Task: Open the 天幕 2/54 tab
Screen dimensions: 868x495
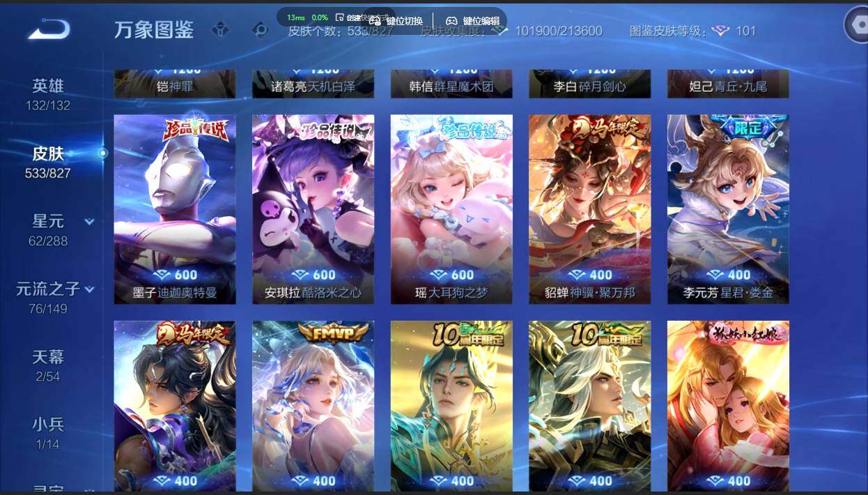Action: (48, 366)
